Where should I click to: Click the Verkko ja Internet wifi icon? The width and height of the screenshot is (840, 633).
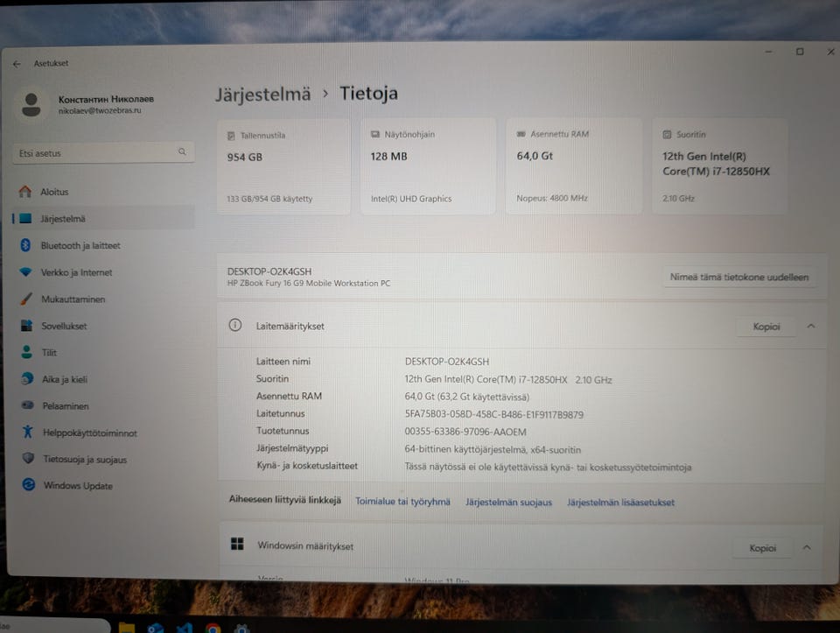[x=25, y=271]
